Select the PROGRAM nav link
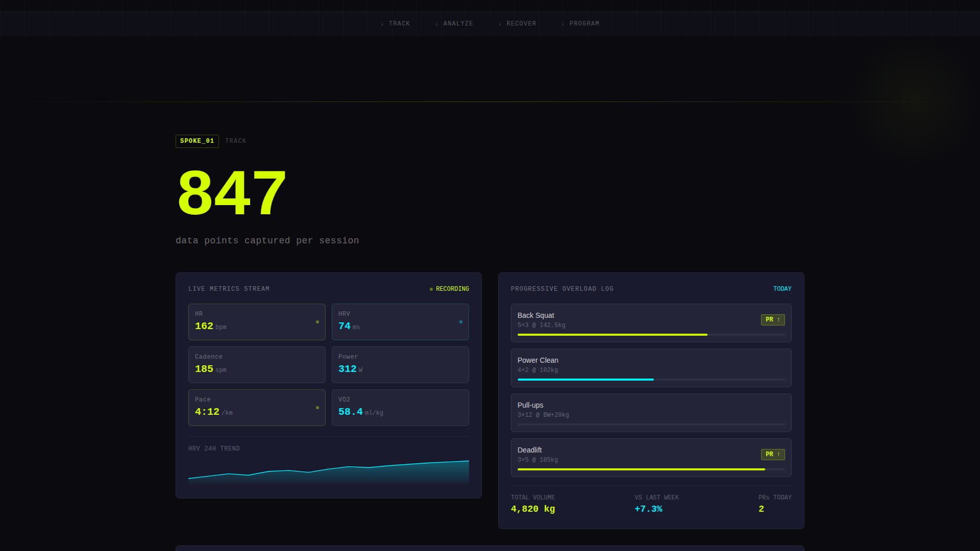 pyautogui.click(x=580, y=23)
